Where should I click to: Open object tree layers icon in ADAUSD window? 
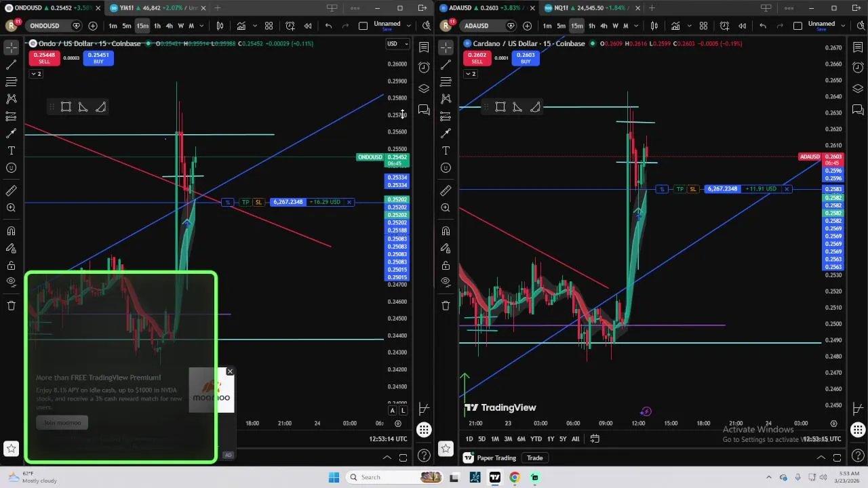click(858, 89)
